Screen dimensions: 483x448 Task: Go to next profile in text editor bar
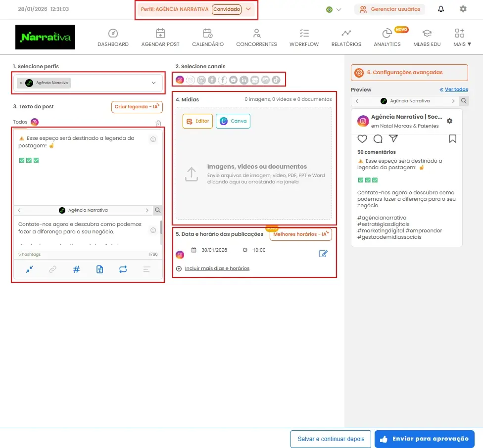(x=147, y=210)
